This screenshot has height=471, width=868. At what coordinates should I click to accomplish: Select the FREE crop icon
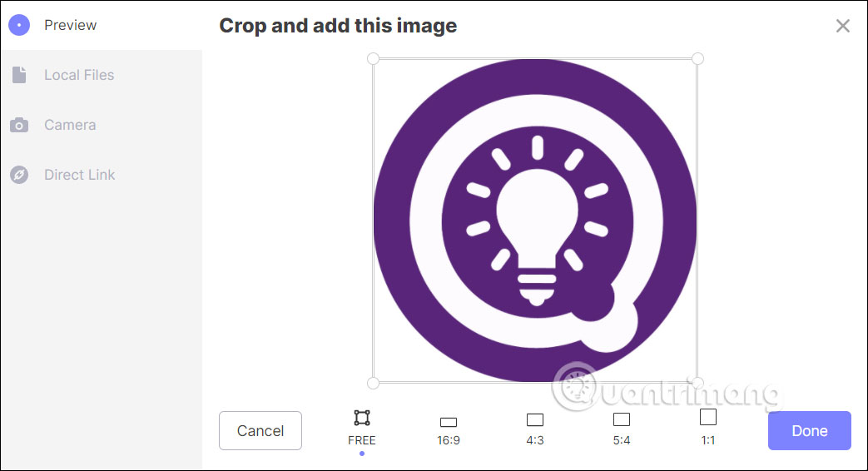[362, 418]
